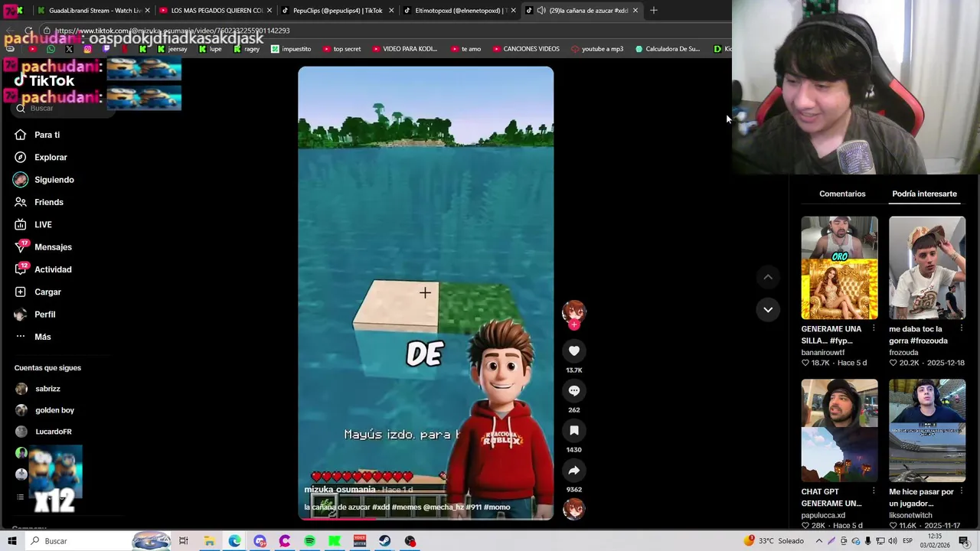Open Steam from the taskbar

click(384, 541)
